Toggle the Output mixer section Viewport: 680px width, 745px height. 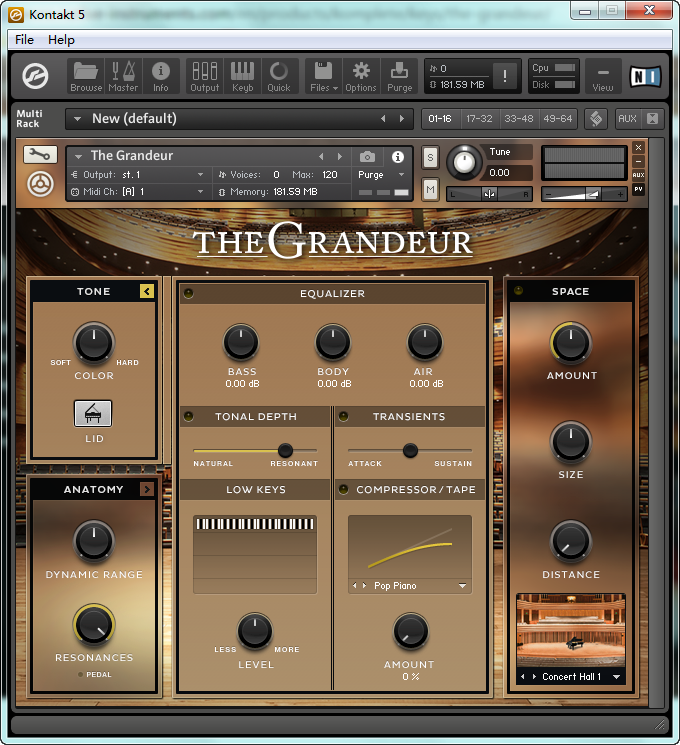click(205, 76)
